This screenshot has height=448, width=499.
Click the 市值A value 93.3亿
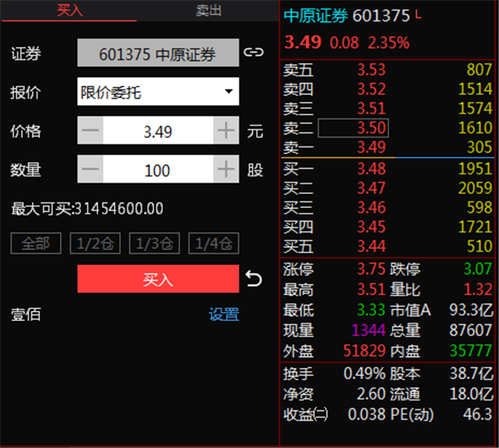[x=471, y=309]
